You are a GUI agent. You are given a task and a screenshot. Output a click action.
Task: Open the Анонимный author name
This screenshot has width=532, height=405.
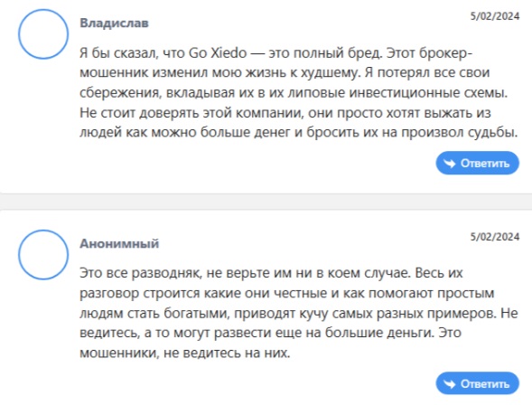pos(119,243)
